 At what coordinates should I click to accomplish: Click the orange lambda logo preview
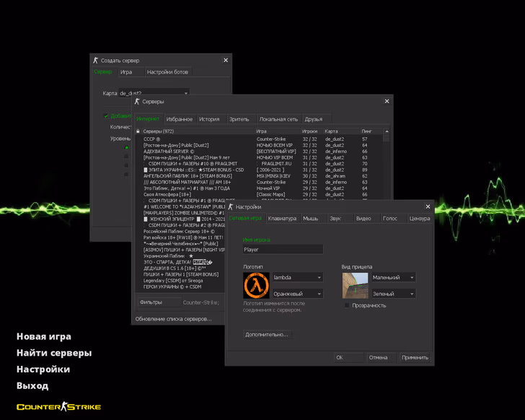(x=256, y=286)
